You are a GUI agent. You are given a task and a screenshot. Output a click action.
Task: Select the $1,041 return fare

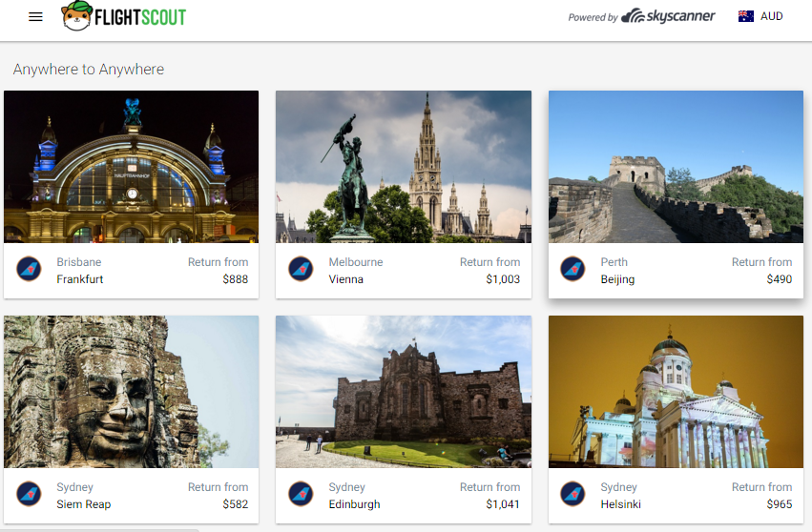(503, 504)
